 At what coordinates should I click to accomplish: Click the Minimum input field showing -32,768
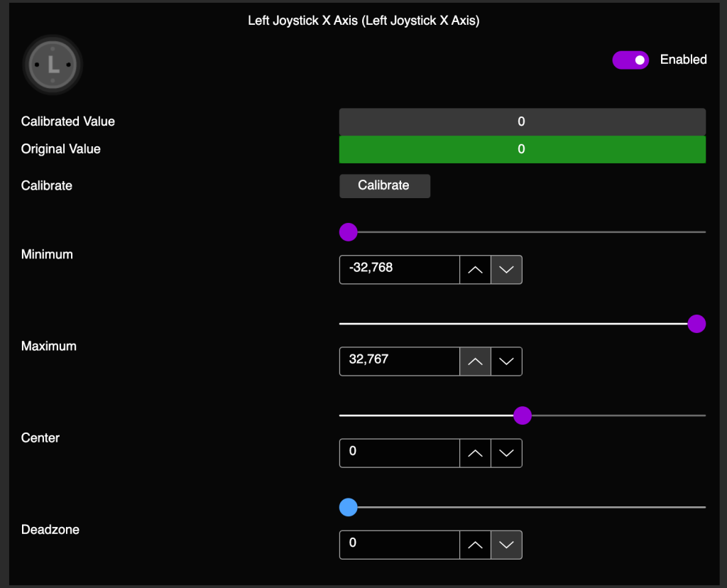click(400, 270)
